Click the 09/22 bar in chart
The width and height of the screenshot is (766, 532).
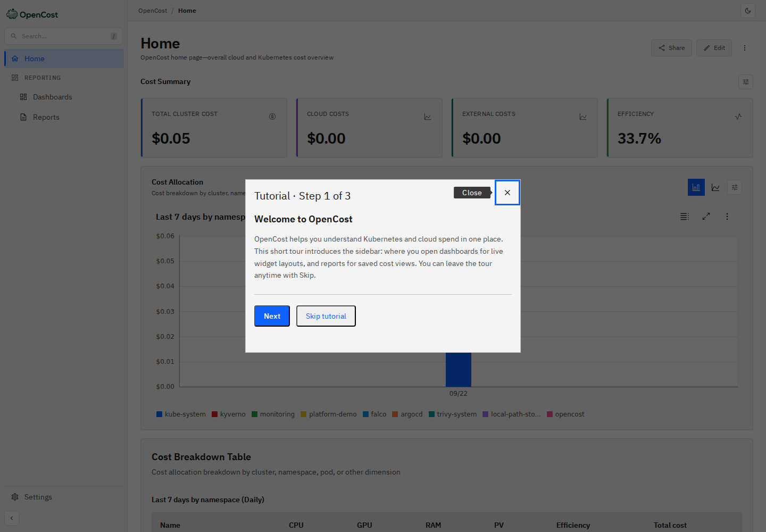pyautogui.click(x=459, y=370)
